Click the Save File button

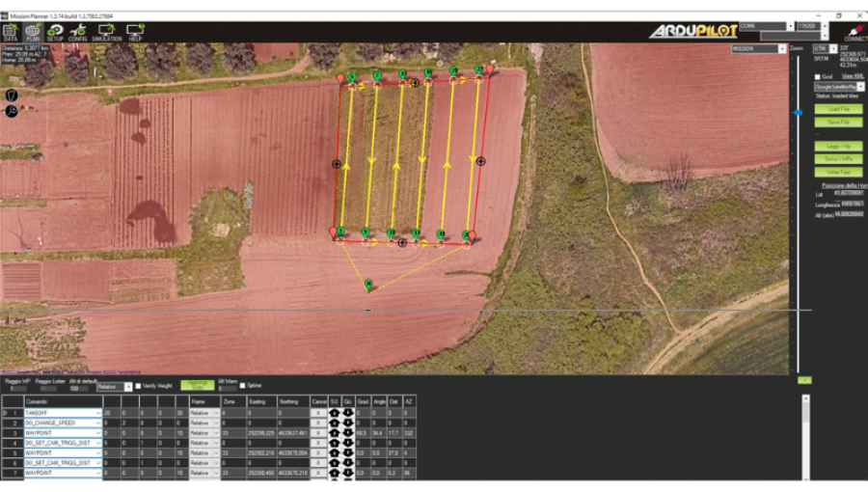pyautogui.click(x=839, y=122)
